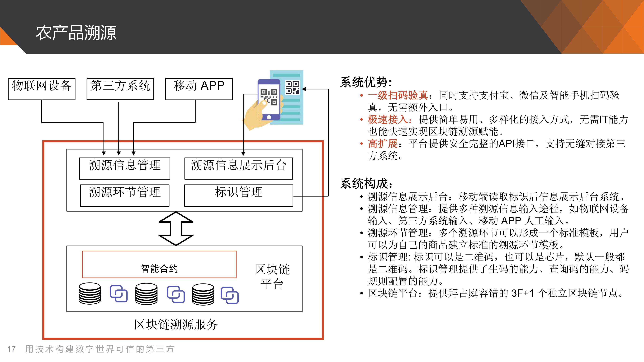Click the QR code on the document
644x362 pixels.
click(293, 87)
